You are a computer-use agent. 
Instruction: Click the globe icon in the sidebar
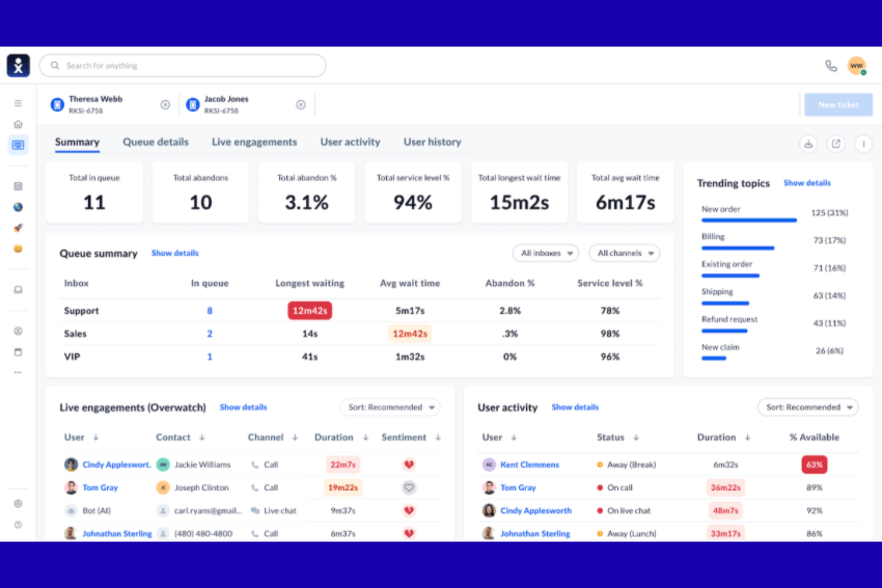tap(18, 207)
